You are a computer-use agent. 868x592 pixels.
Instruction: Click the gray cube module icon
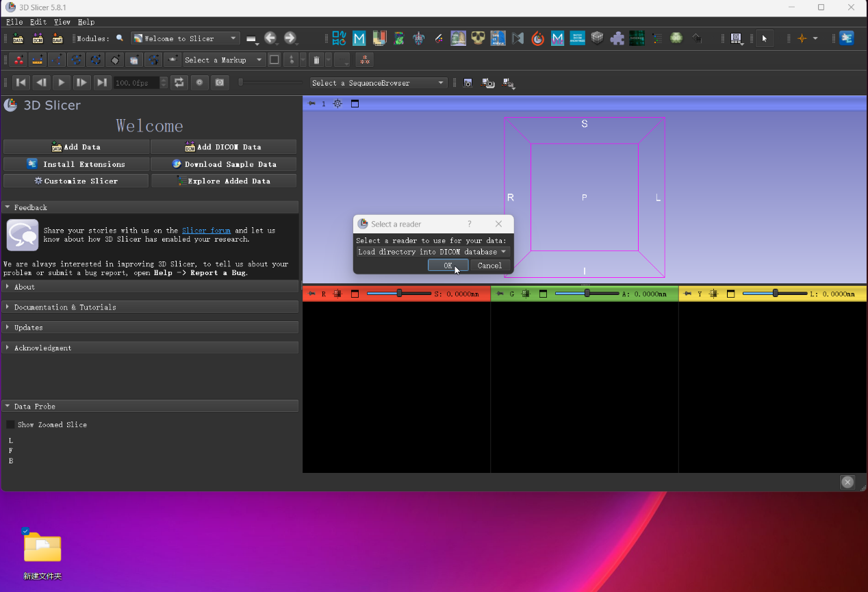coord(597,38)
